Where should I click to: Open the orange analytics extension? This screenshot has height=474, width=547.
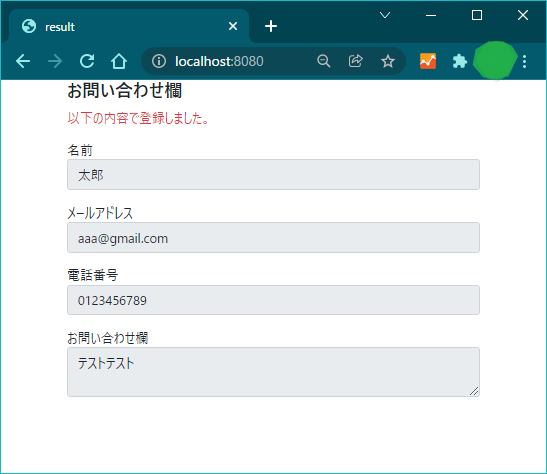click(428, 61)
